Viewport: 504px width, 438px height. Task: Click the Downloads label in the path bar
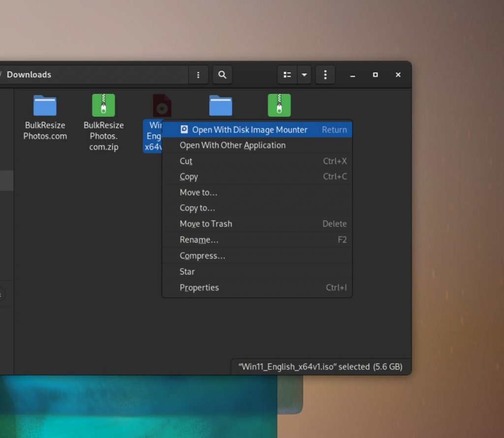pyautogui.click(x=30, y=74)
